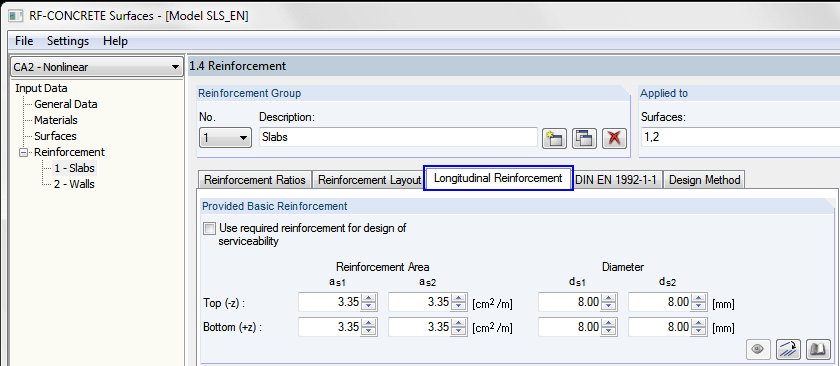Increase Top ds1 diameter with spinner

coord(608,298)
